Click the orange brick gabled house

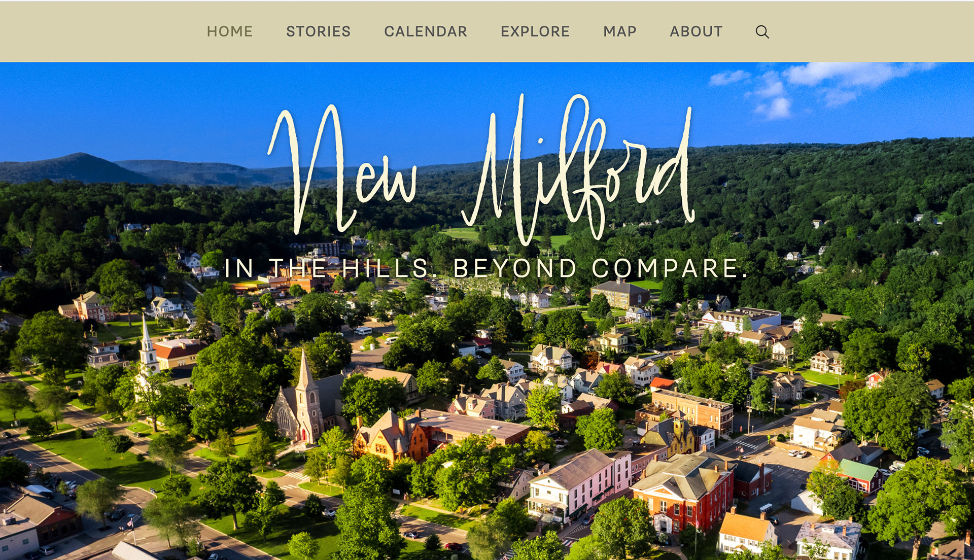pyautogui.click(x=391, y=436)
